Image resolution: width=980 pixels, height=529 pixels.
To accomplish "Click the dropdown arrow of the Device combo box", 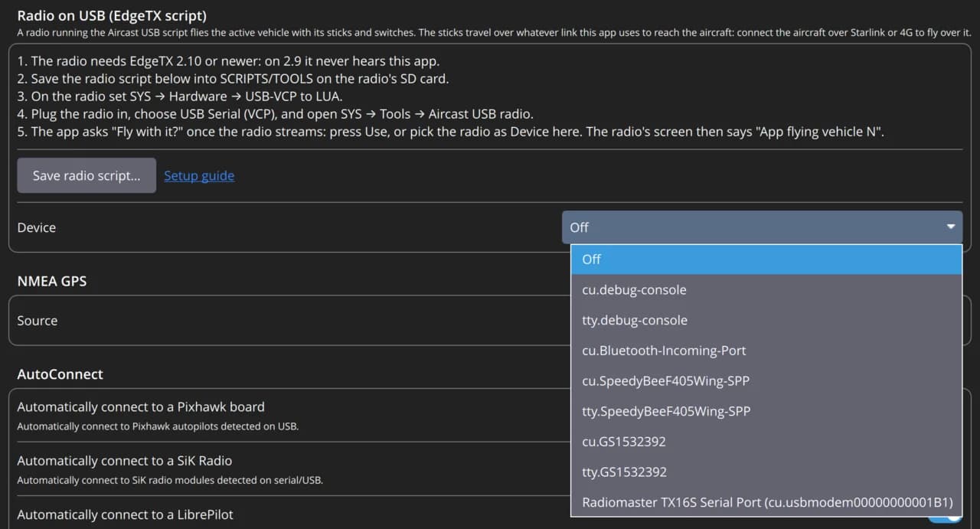I will [950, 227].
